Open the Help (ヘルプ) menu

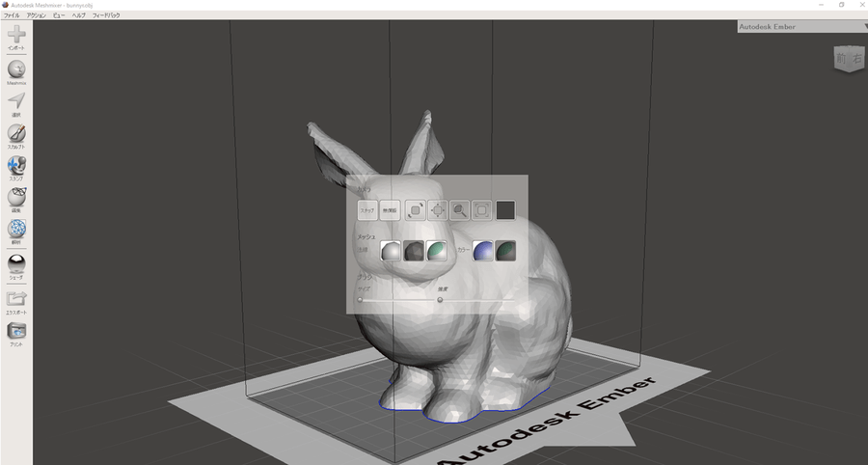coord(79,15)
